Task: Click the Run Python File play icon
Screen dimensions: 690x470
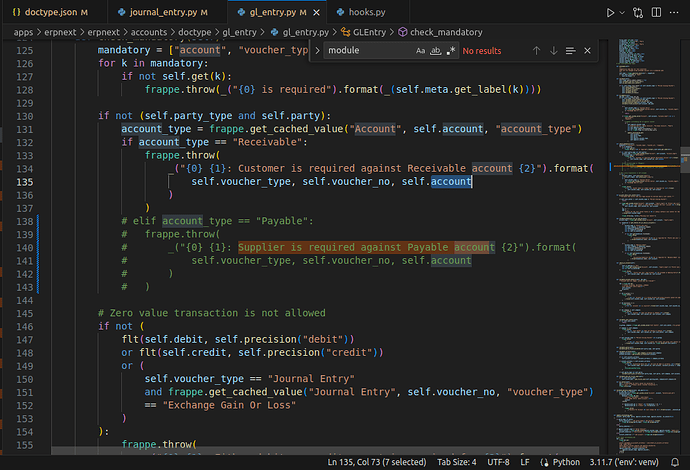Action: pos(610,13)
